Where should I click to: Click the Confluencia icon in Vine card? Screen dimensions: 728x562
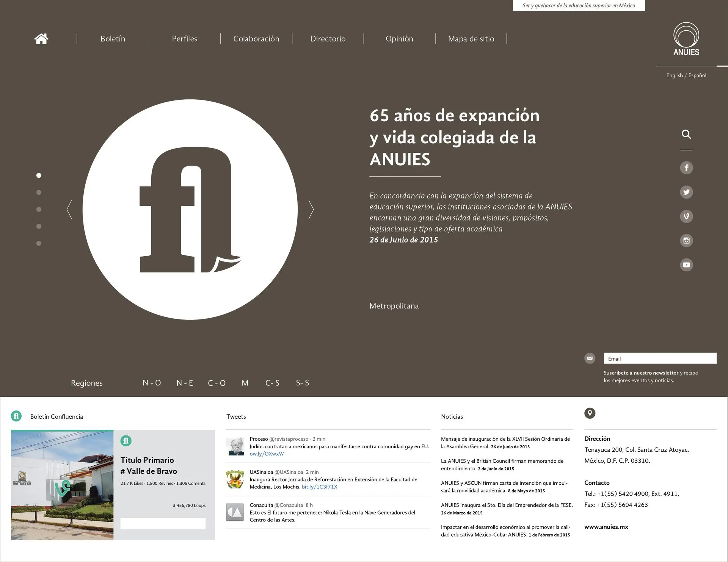click(126, 441)
